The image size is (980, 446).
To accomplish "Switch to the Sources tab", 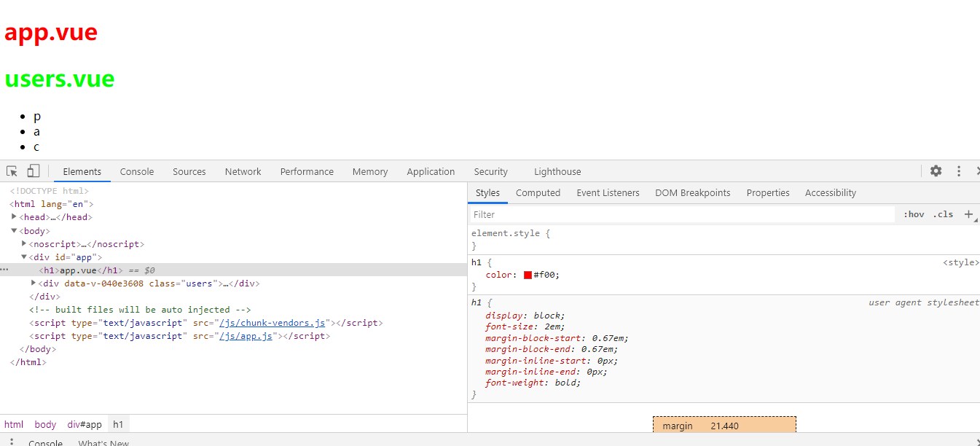I will click(189, 172).
